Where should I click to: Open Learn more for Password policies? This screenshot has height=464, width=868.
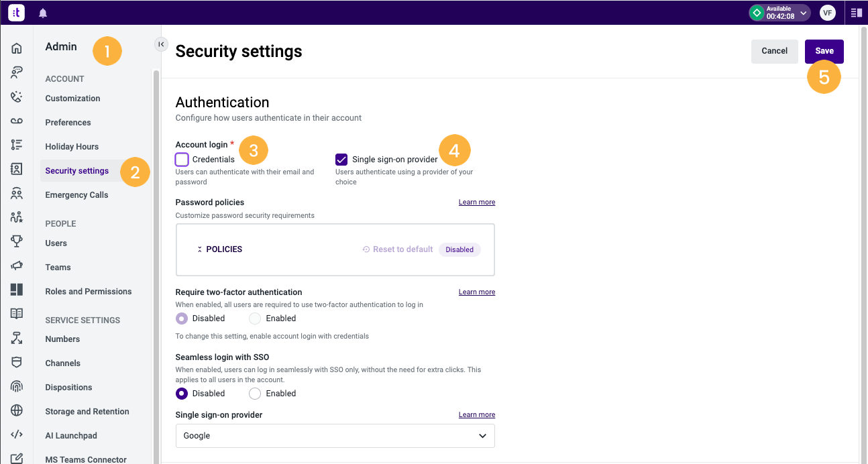(477, 202)
